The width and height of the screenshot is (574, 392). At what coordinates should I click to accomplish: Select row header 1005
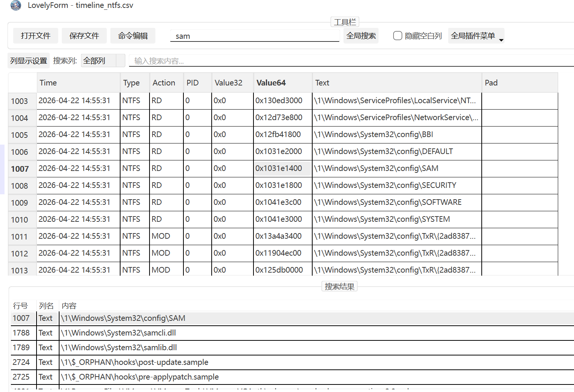[22, 135]
